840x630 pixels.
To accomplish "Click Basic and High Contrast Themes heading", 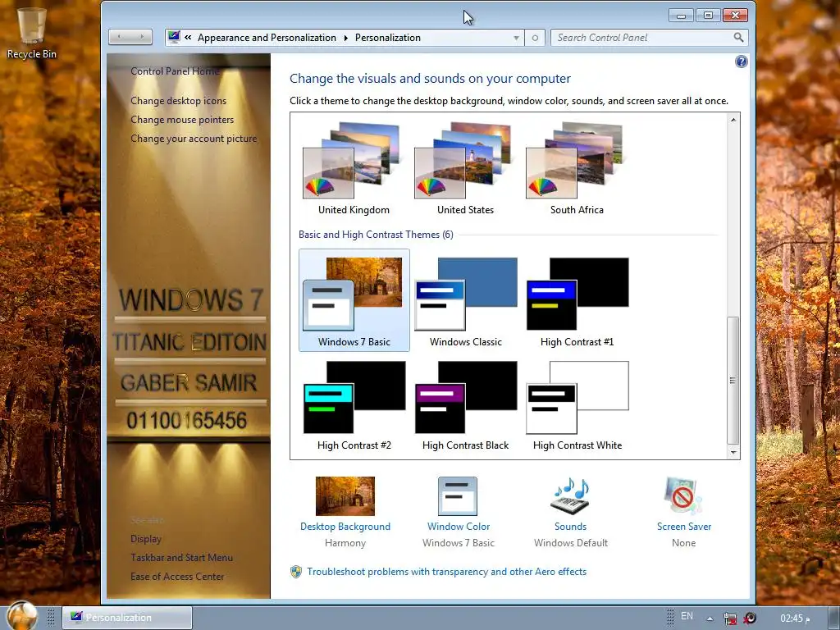I will point(376,235).
